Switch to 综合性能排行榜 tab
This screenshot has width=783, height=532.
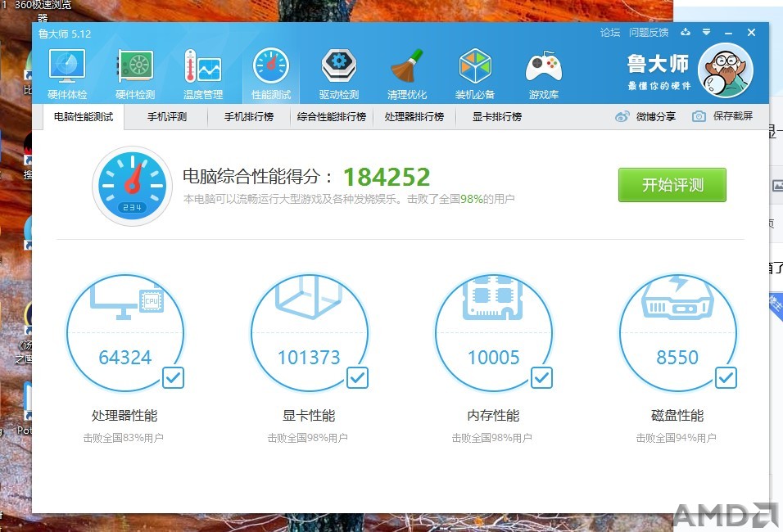(332, 117)
